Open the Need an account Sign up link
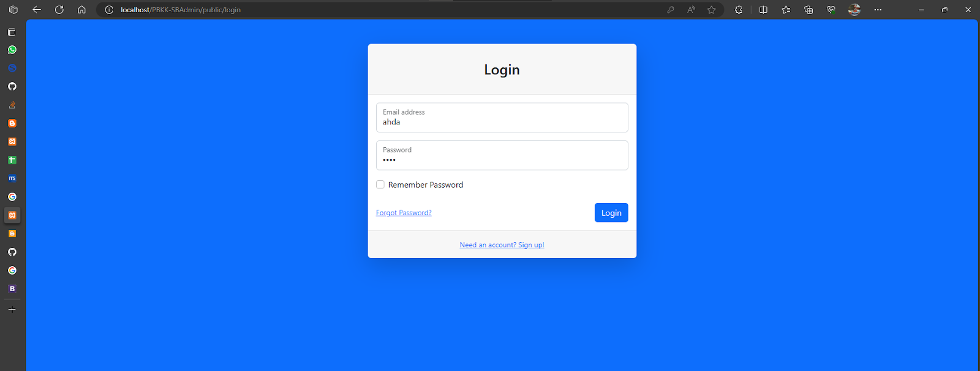Image resolution: width=980 pixels, height=371 pixels. (x=502, y=245)
